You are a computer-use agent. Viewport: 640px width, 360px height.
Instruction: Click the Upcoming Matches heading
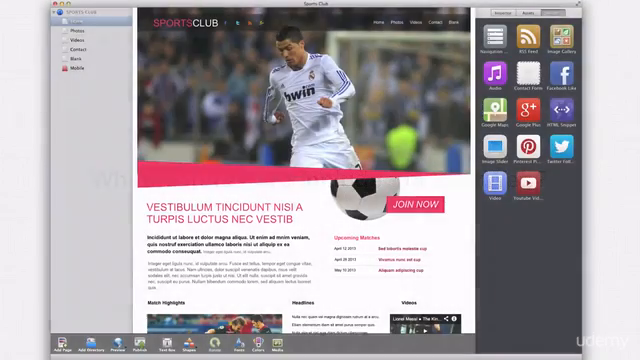357,238
